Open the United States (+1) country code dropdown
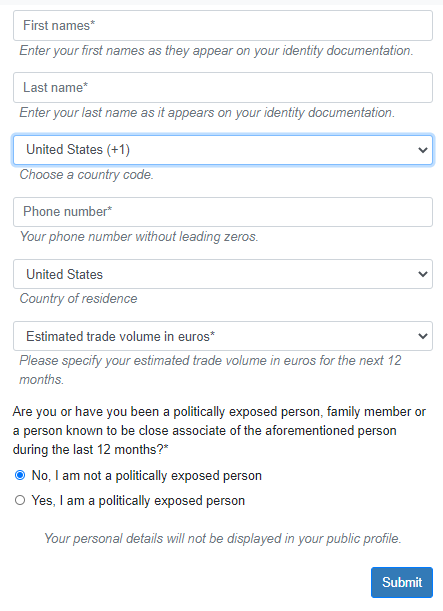This screenshot has width=443, height=611. (x=223, y=150)
